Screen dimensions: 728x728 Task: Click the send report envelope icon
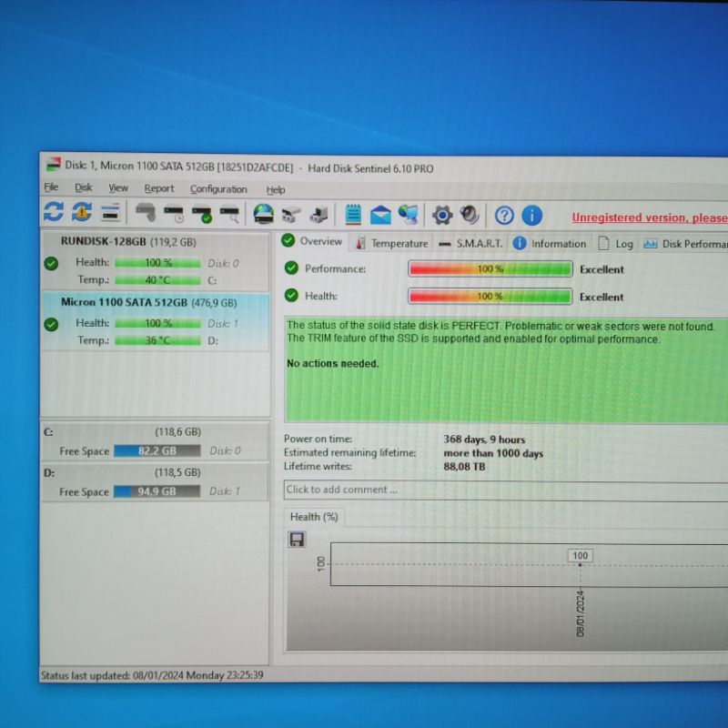380,215
